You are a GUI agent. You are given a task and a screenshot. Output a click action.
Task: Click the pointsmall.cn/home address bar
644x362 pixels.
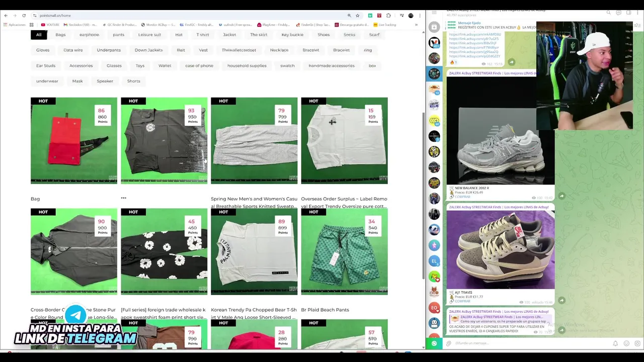pyautogui.click(x=191, y=16)
